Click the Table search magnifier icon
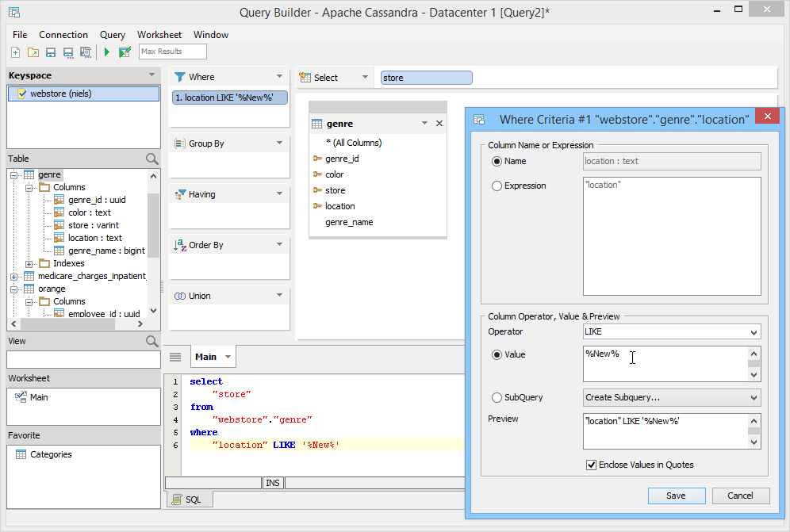The height and width of the screenshot is (532, 790). pyautogui.click(x=151, y=159)
